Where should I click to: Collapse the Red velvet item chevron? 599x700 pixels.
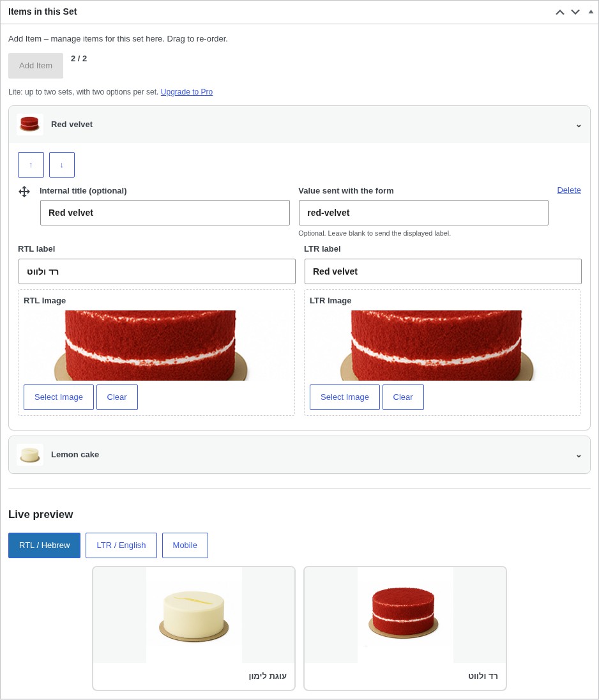tap(579, 125)
